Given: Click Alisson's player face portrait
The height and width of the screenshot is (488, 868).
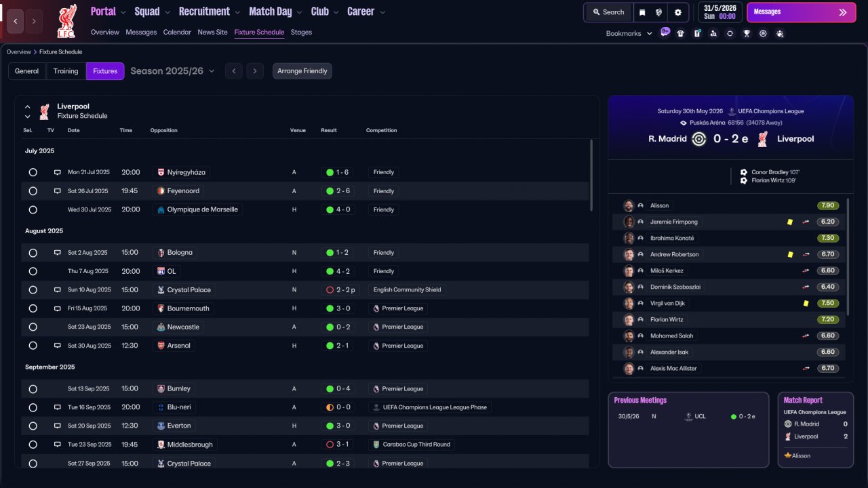Looking at the screenshot, I should (x=629, y=205).
